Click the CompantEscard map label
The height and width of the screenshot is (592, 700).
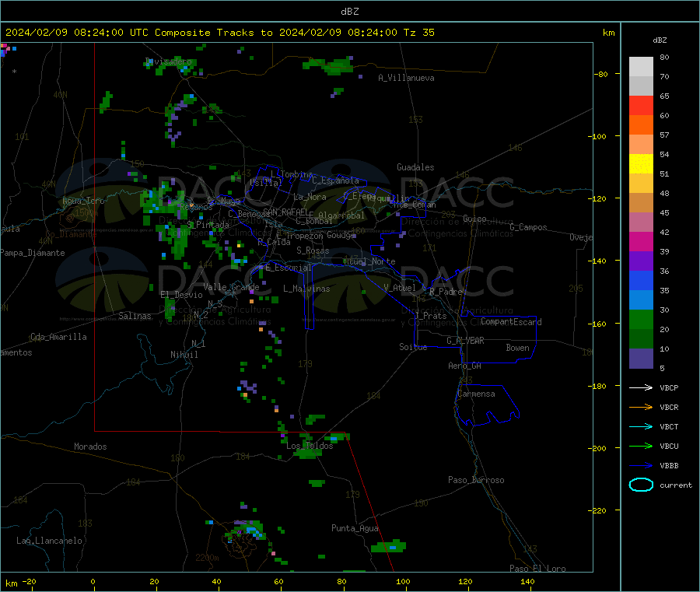pos(512,322)
